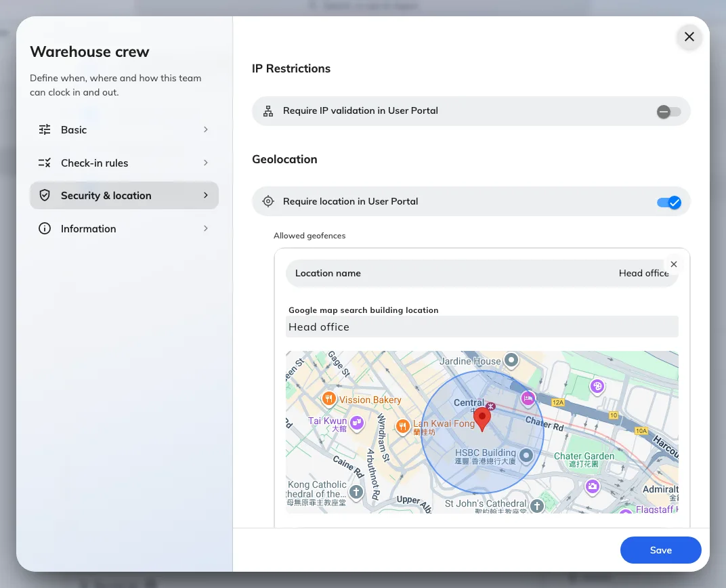Edit the Location name field
726x588 pixels.
tap(482, 273)
